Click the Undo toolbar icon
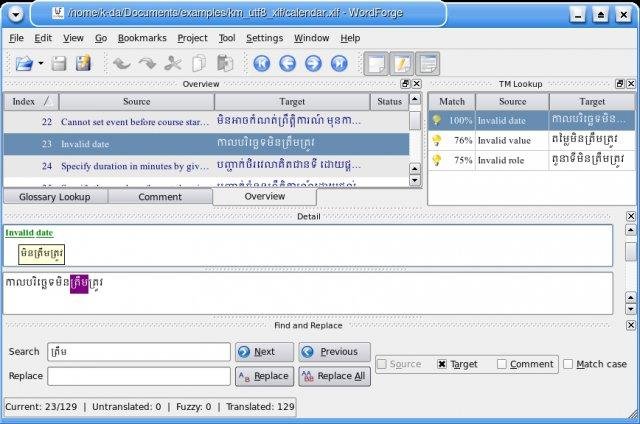Screen dimensions: 640x424 (122, 63)
